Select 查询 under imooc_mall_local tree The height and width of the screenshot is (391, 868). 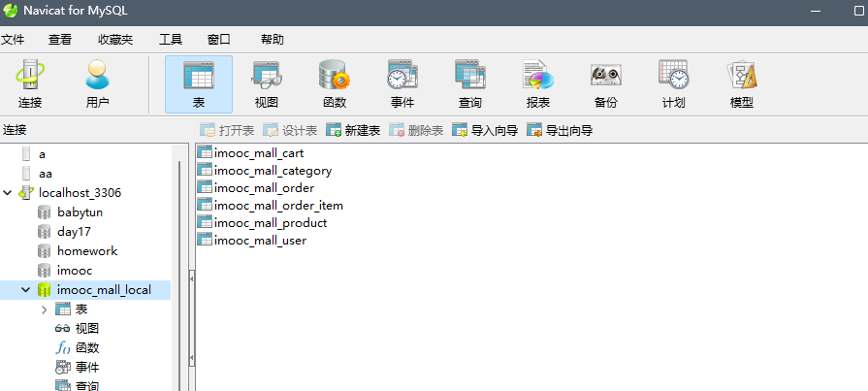coord(87,386)
